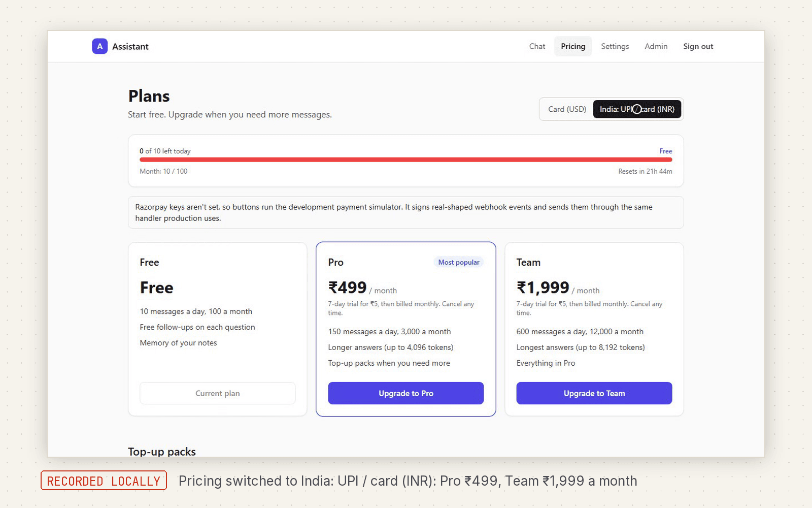This screenshot has width=812, height=508.
Task: Click the "Resets in 21h 44m" text
Action: pyautogui.click(x=645, y=171)
